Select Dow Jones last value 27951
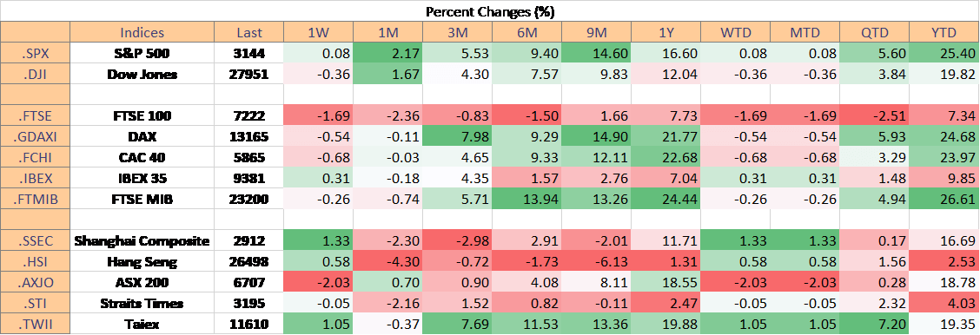This screenshot has height=335, width=980. (248, 75)
